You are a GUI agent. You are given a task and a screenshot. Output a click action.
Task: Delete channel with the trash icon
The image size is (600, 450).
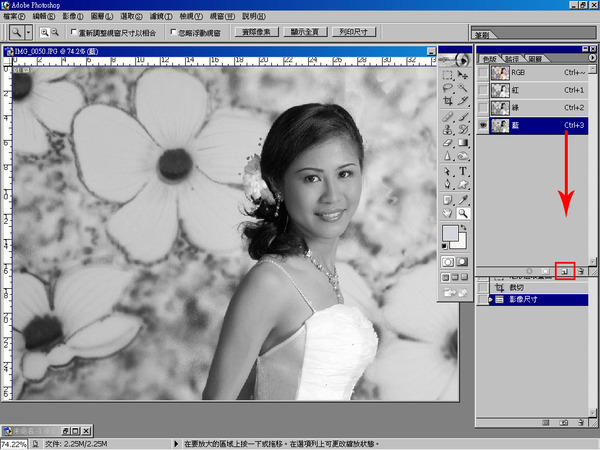click(x=579, y=271)
